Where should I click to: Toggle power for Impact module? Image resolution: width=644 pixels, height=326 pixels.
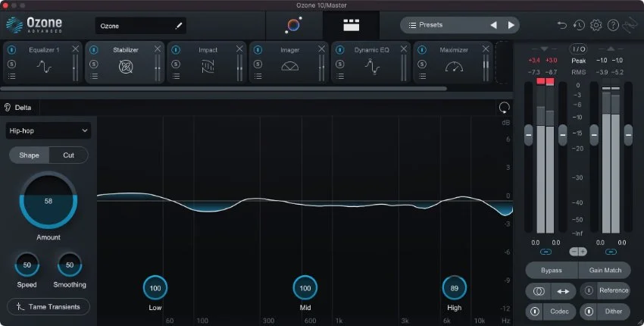[x=176, y=50]
